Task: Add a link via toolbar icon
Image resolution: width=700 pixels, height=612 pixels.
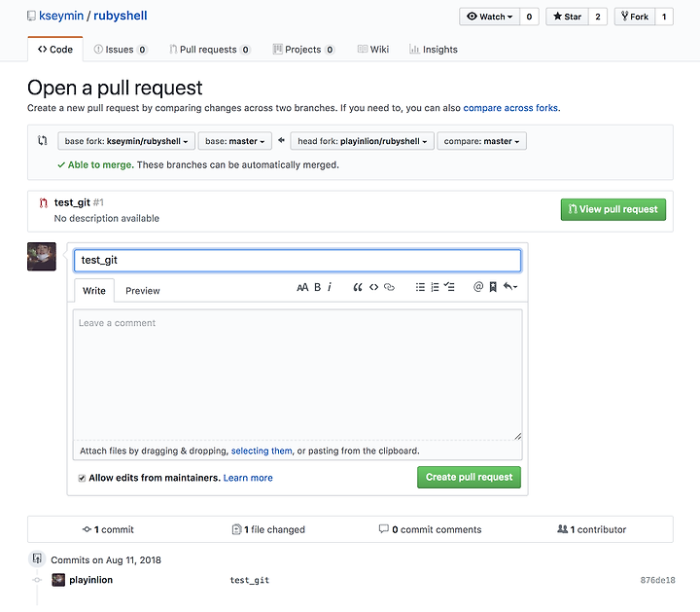Action: (389, 287)
